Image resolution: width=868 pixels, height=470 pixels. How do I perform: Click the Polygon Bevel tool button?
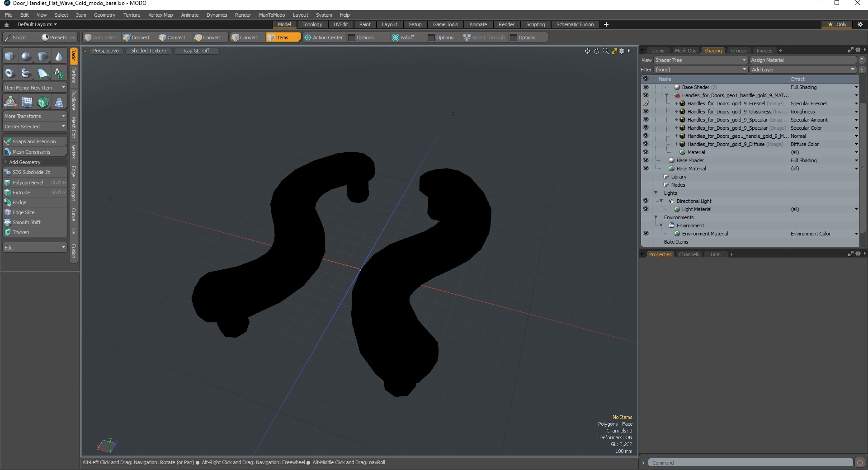35,183
